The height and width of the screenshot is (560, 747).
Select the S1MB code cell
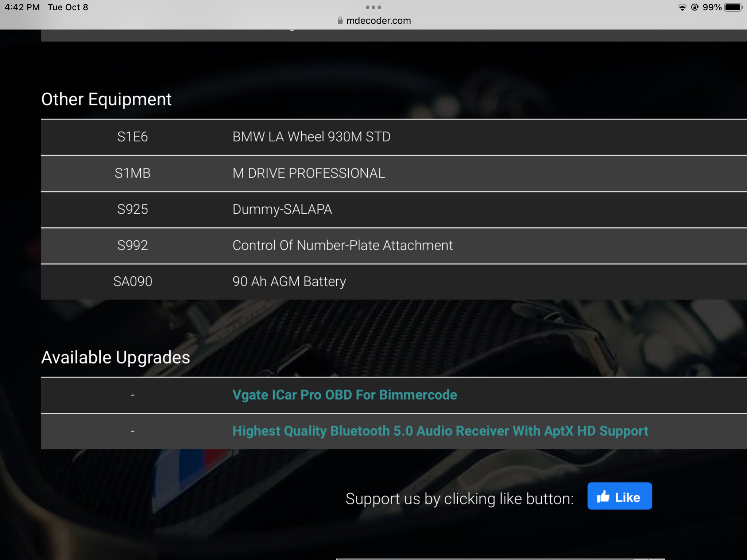click(132, 173)
